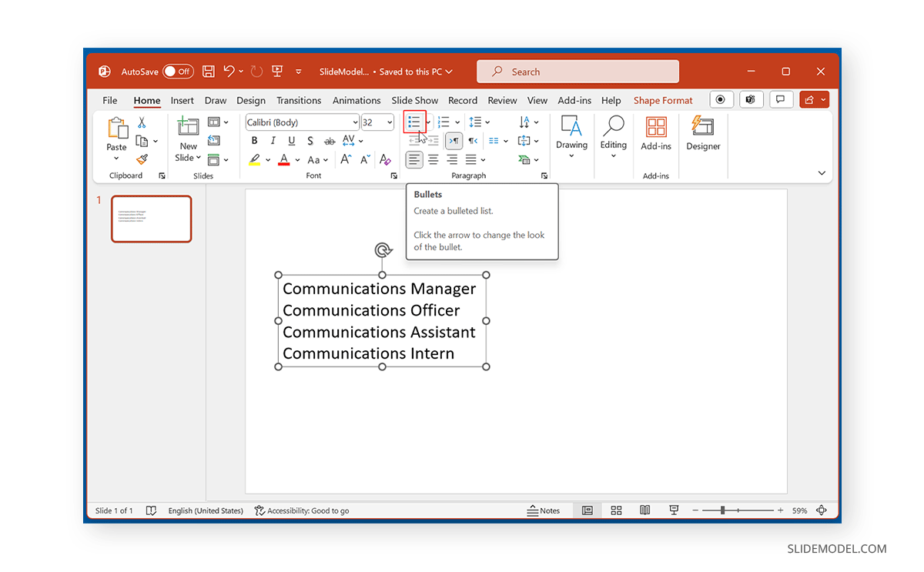Select the Increase Font Size icon
Image resolution: width=924 pixels, height=572 pixels.
[346, 159]
